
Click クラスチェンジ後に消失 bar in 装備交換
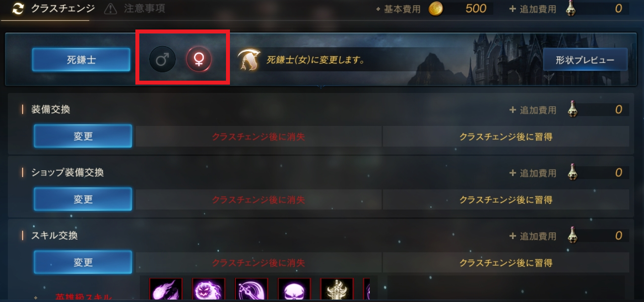point(258,137)
